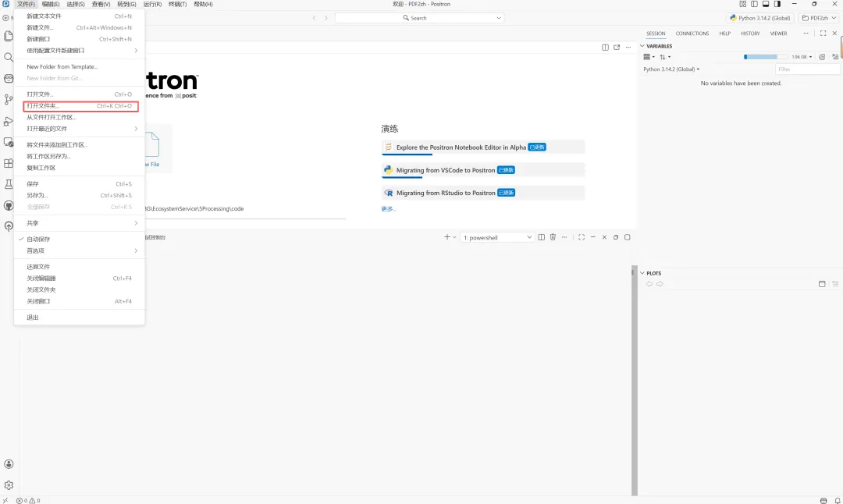The height and width of the screenshot is (504, 843).
Task: Click the memory usage progress bar
Action: [x=766, y=57]
